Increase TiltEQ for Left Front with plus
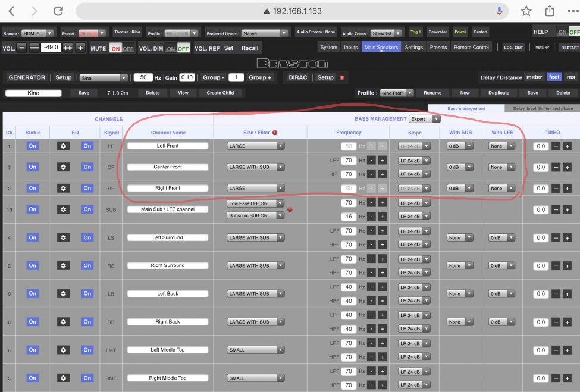580x392 pixels. point(567,146)
